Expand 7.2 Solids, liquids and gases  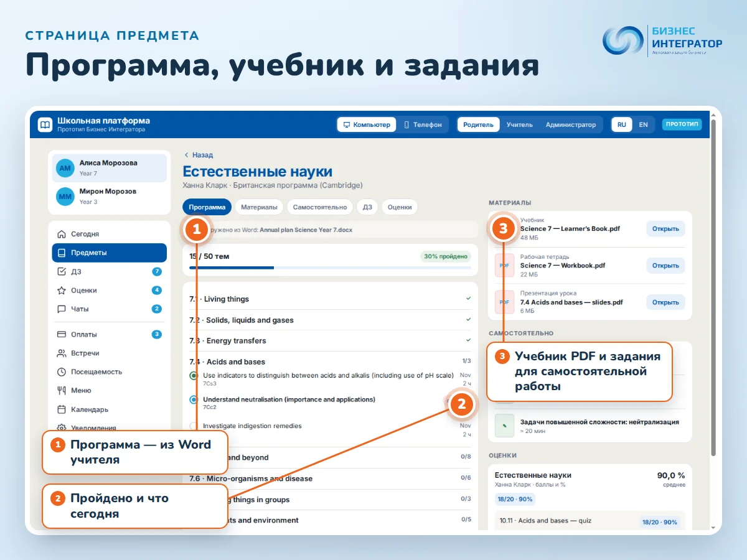(330, 320)
